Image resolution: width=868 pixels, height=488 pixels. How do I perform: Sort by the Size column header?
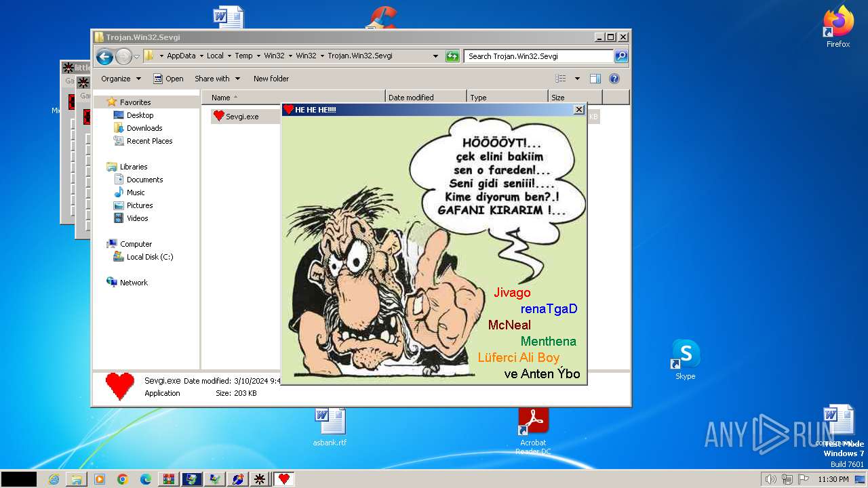575,98
